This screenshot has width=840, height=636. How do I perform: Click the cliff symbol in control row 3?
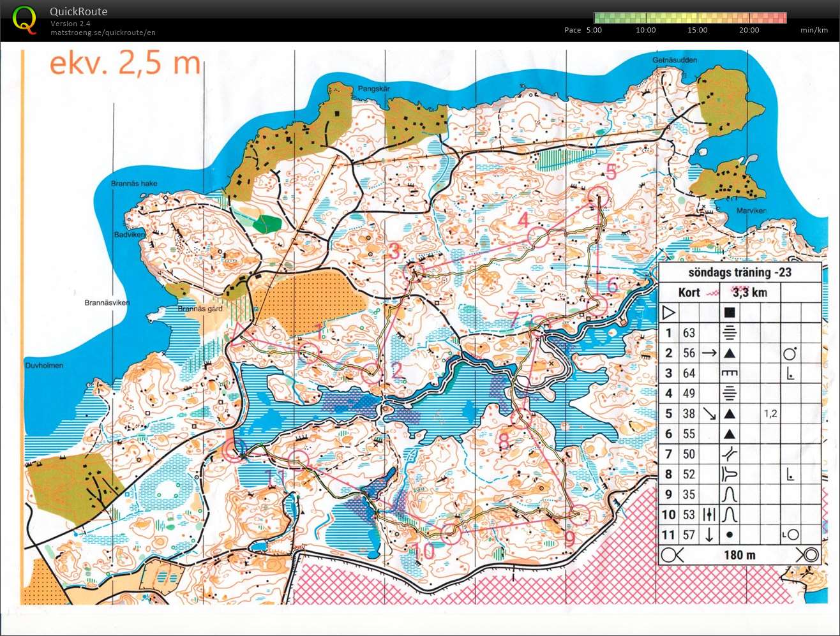pyautogui.click(x=729, y=374)
